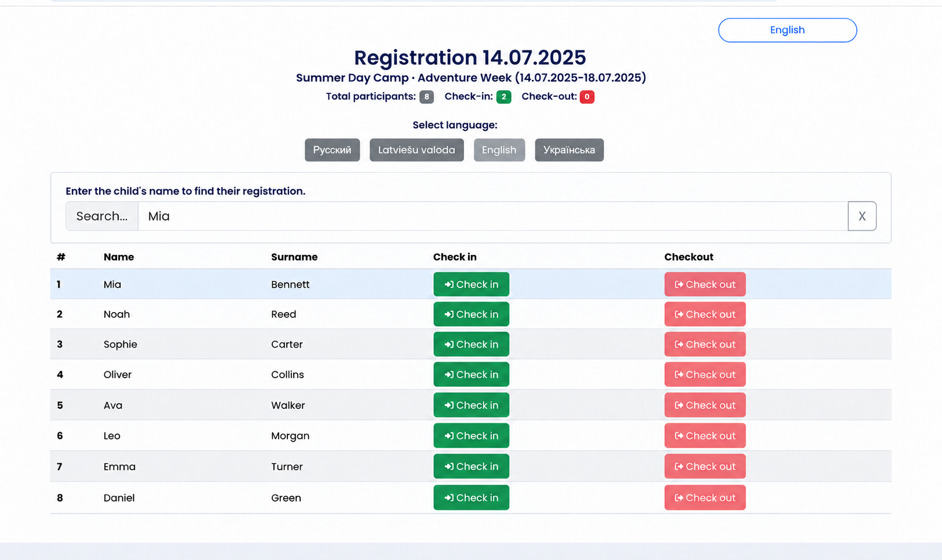
Task: Click the Total participants count badge
Action: pyautogui.click(x=426, y=97)
